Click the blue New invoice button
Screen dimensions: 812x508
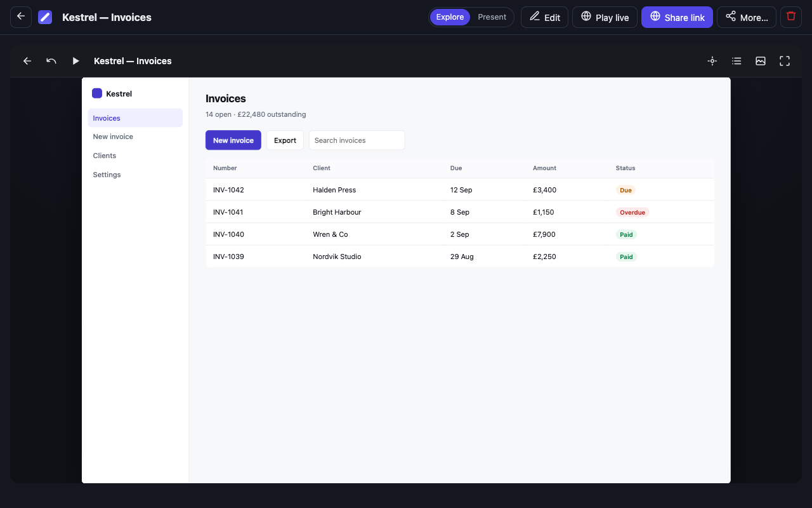pos(233,140)
